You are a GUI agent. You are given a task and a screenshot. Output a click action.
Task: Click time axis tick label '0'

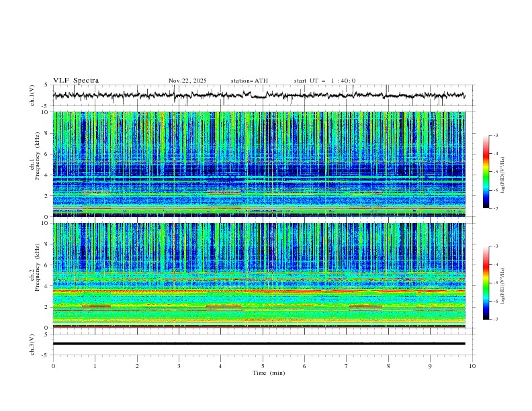(53, 366)
